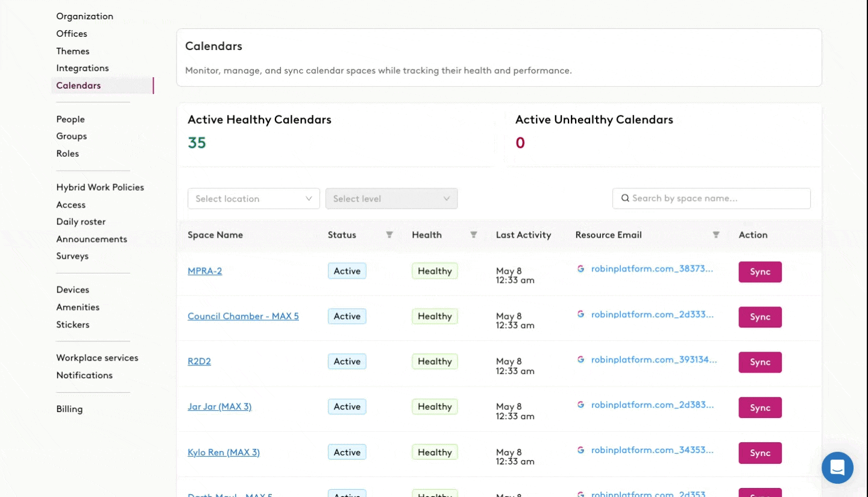
Task: Sync the MPRA-2 calendar
Action: [760, 272]
